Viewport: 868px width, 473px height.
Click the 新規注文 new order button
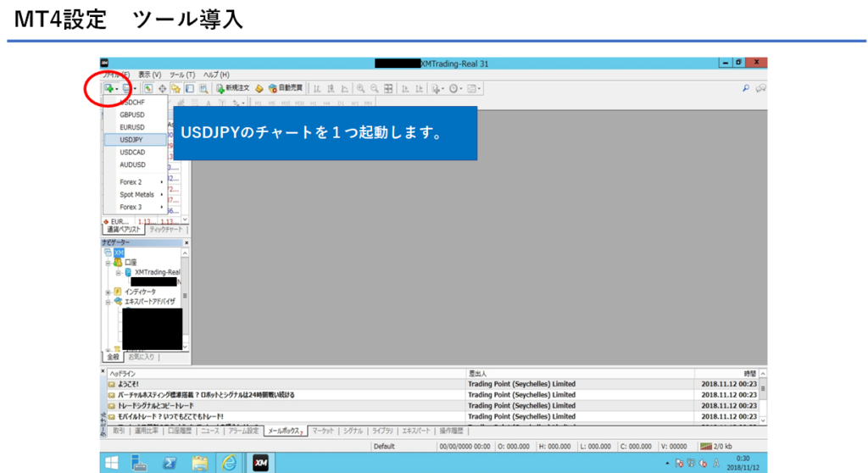pos(232,88)
